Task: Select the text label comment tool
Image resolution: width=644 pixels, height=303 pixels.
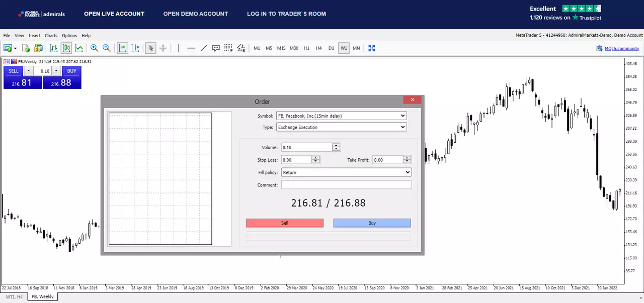Action: coord(216,48)
